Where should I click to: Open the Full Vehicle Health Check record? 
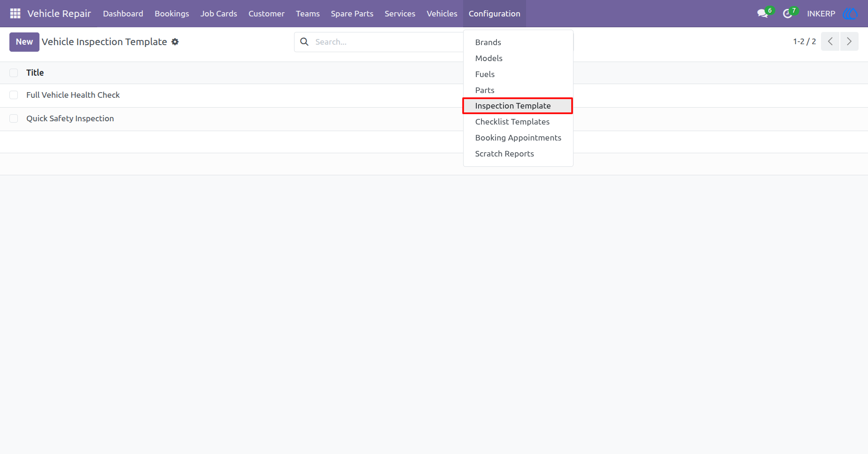[x=73, y=95]
